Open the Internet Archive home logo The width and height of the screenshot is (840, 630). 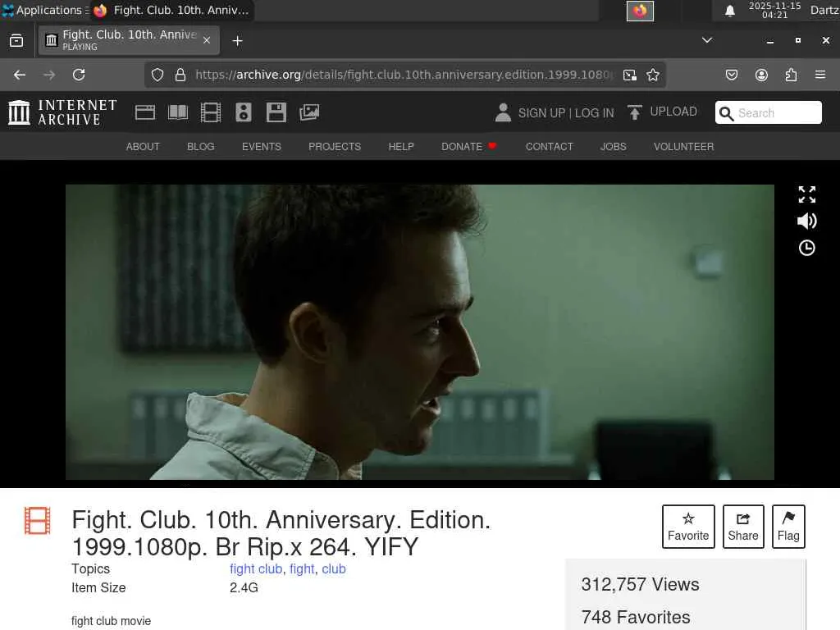pos(62,112)
